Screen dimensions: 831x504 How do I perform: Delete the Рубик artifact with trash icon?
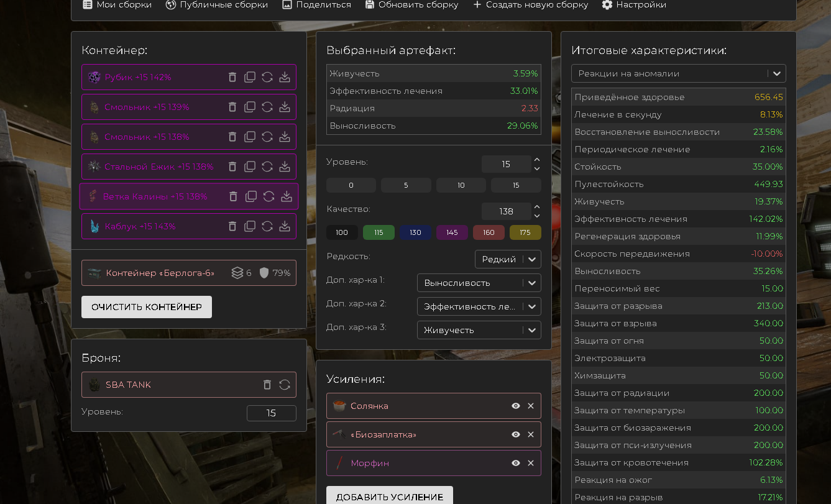pos(232,77)
